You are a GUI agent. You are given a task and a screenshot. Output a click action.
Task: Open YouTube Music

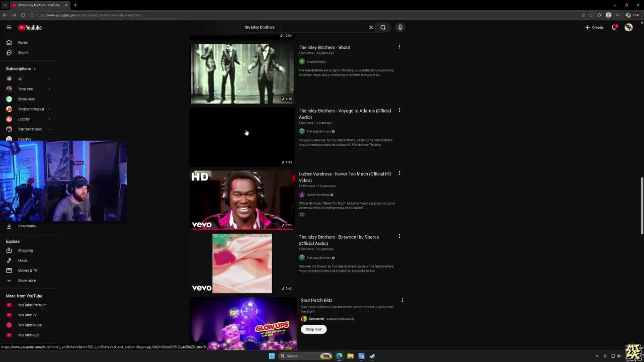pyautogui.click(x=29, y=325)
